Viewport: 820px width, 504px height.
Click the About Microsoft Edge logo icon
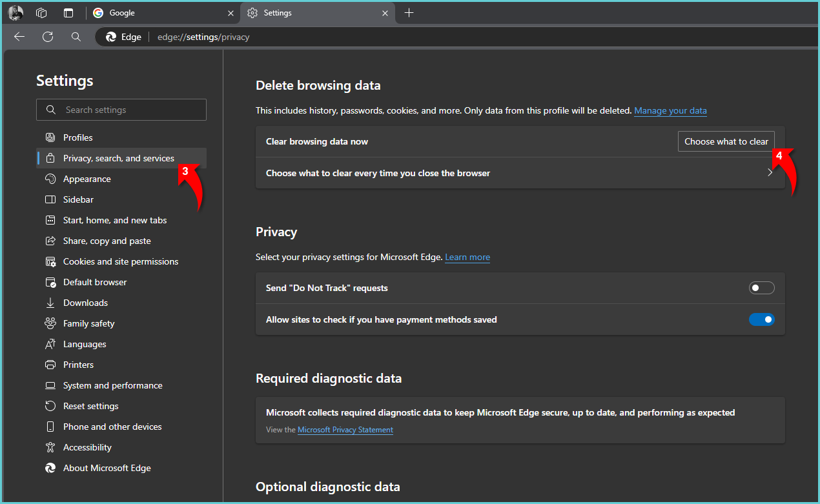click(50, 468)
